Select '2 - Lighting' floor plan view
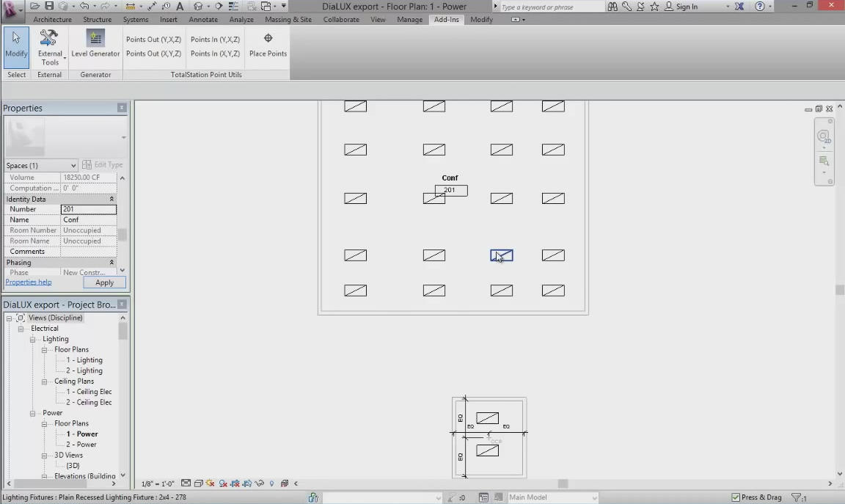 tap(84, 371)
